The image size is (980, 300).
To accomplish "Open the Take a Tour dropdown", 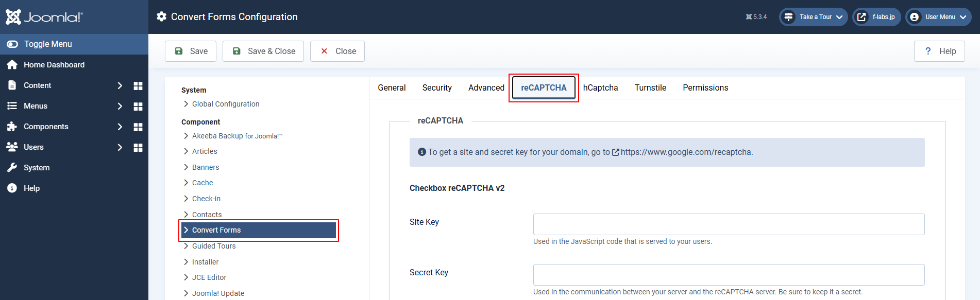I will click(813, 17).
